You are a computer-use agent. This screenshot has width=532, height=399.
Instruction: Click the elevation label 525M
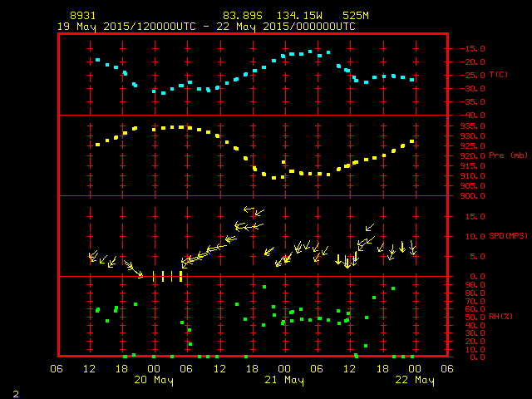355,16
